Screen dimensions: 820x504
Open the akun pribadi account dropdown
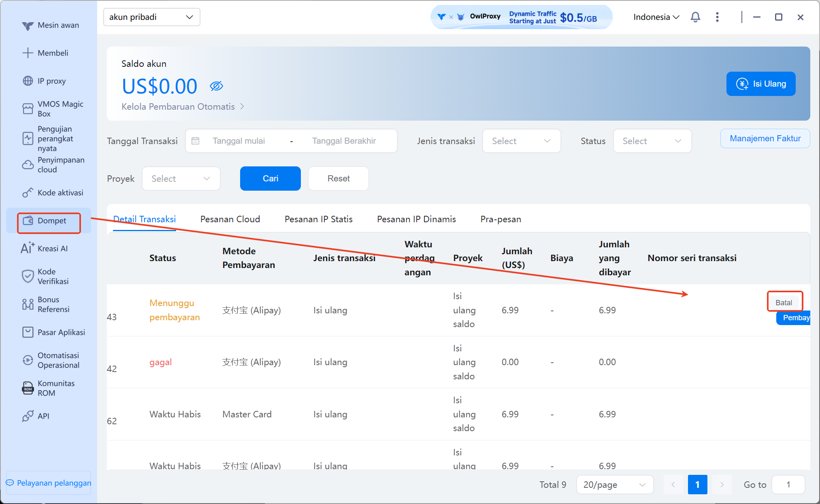pos(151,17)
